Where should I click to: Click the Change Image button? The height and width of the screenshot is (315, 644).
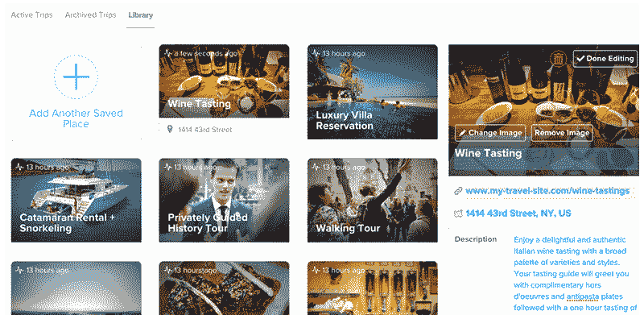[x=490, y=133]
